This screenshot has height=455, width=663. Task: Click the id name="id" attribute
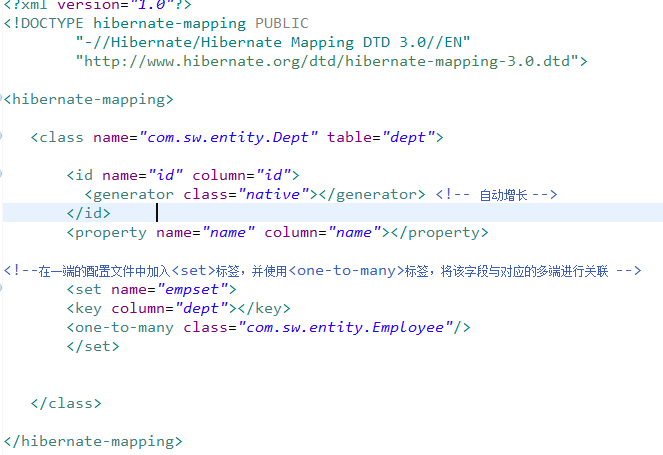(x=142, y=175)
